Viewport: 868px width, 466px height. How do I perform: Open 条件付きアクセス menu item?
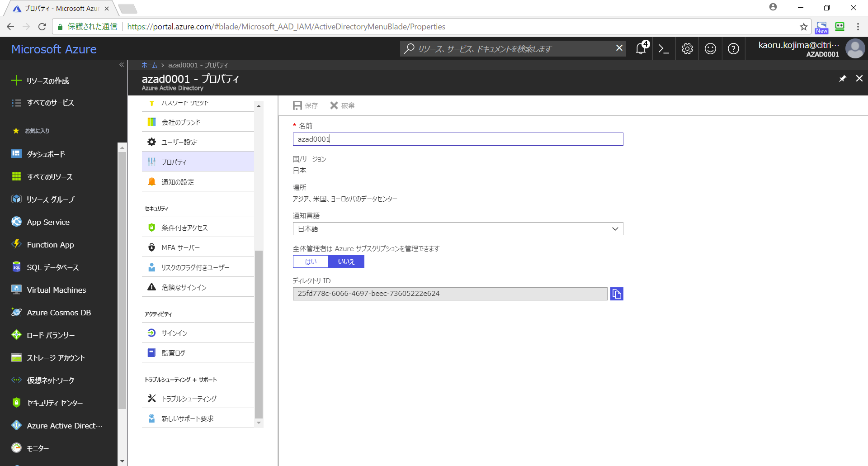click(x=184, y=228)
